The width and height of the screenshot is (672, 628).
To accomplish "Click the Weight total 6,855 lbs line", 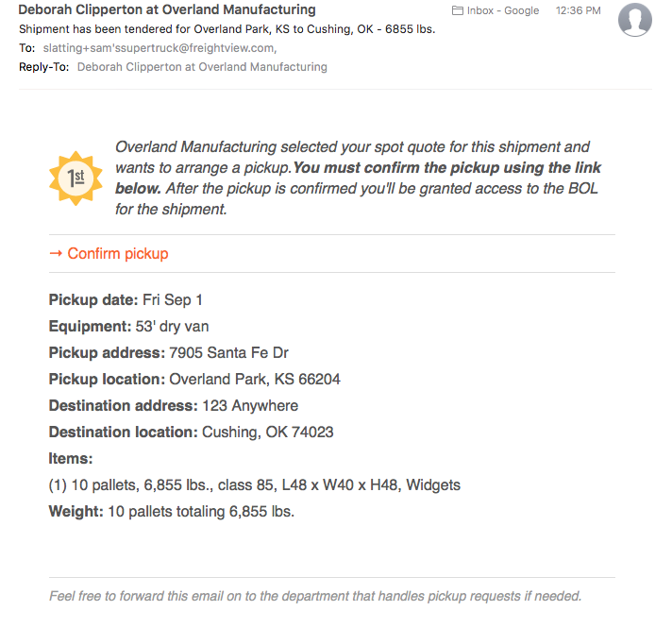I will pyautogui.click(x=172, y=511).
